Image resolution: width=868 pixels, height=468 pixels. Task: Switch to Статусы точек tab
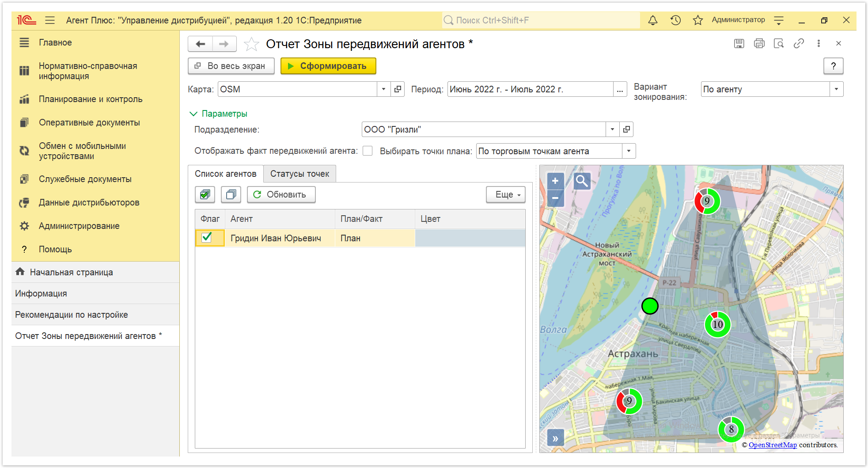click(x=299, y=174)
